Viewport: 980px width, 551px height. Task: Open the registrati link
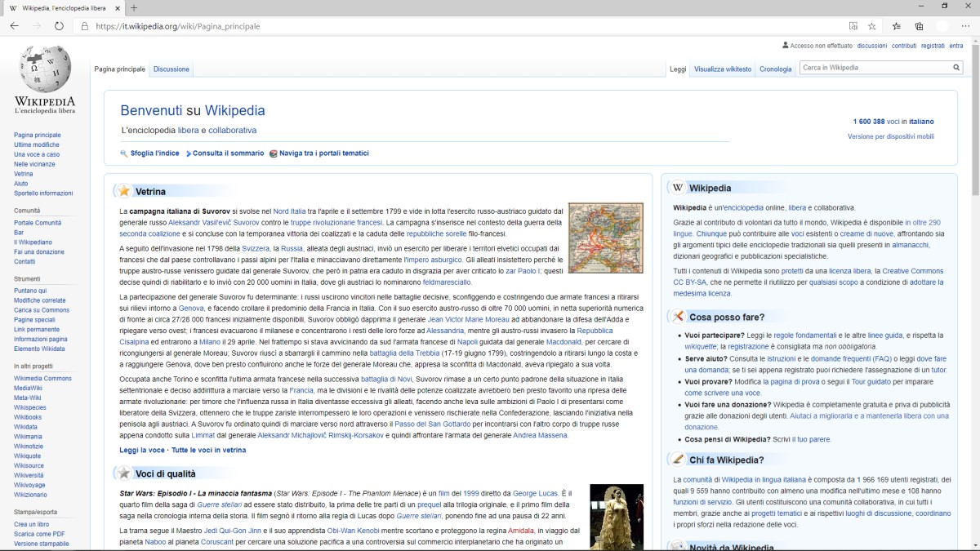point(933,46)
